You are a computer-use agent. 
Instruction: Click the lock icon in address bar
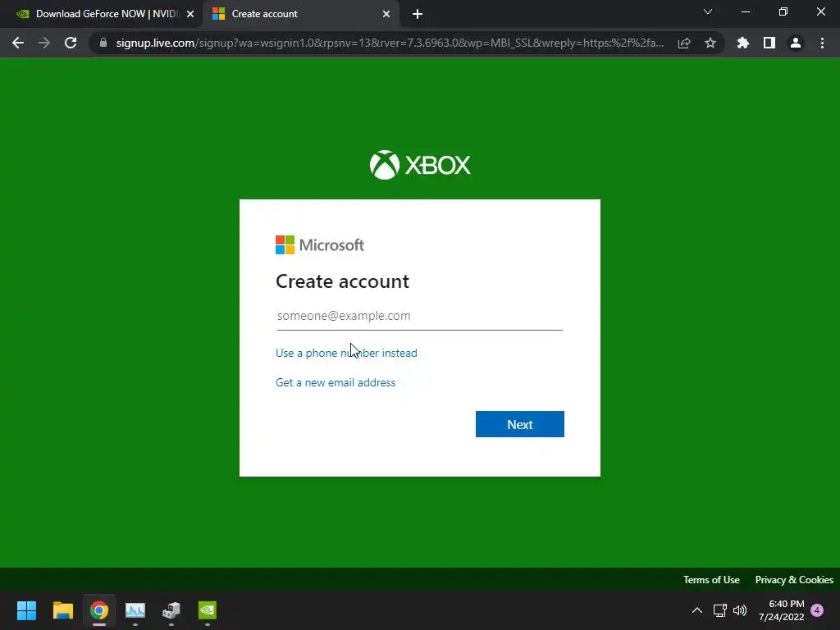tap(103, 43)
